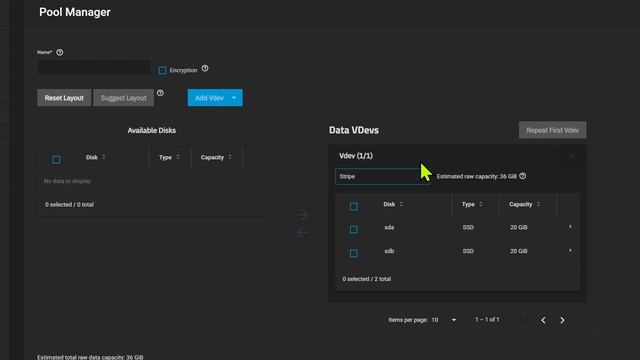Click the '0 selected / 0 total' text
The image size is (640, 360).
pyautogui.click(x=69, y=204)
